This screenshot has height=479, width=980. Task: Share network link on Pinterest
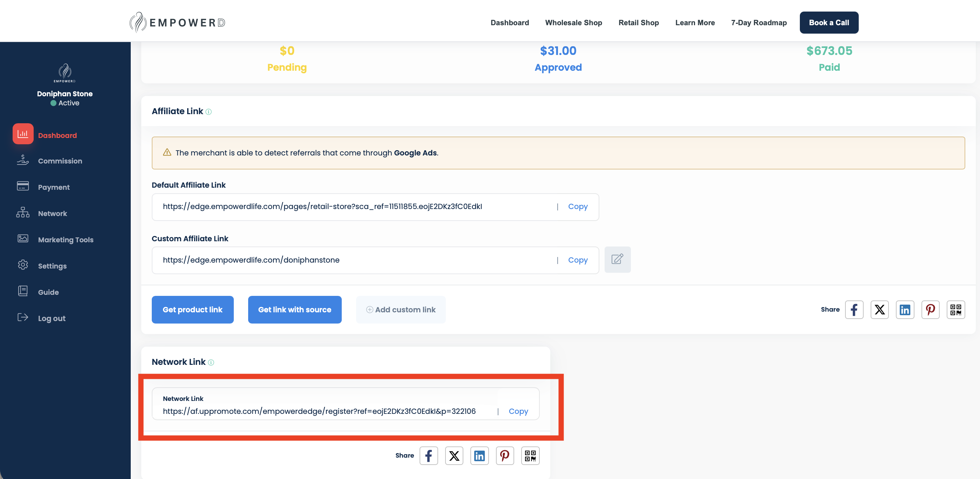(504, 456)
